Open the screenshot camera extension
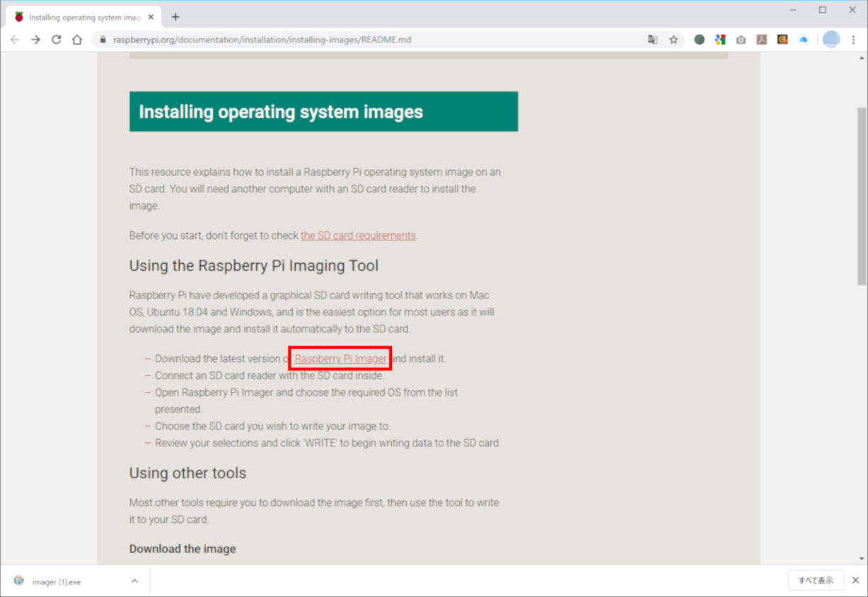Image resolution: width=868 pixels, height=597 pixels. coord(741,40)
